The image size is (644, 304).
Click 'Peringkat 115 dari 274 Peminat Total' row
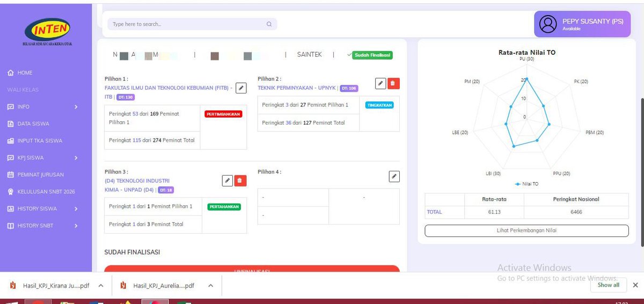[152, 140]
